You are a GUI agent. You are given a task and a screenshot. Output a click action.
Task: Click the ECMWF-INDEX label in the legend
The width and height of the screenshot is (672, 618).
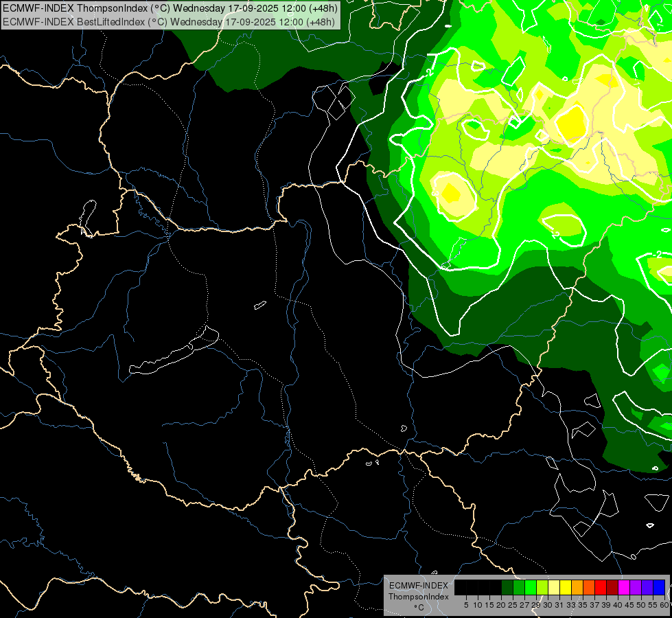(x=419, y=586)
